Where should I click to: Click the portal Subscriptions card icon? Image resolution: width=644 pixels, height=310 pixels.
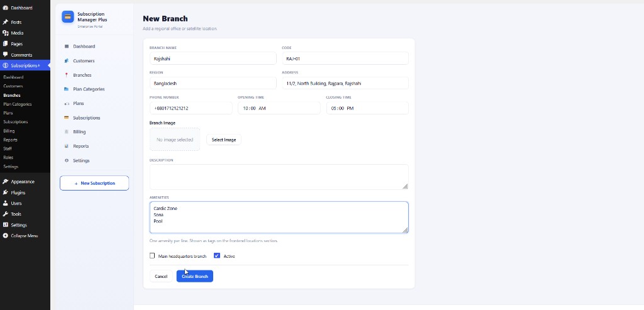point(67,118)
